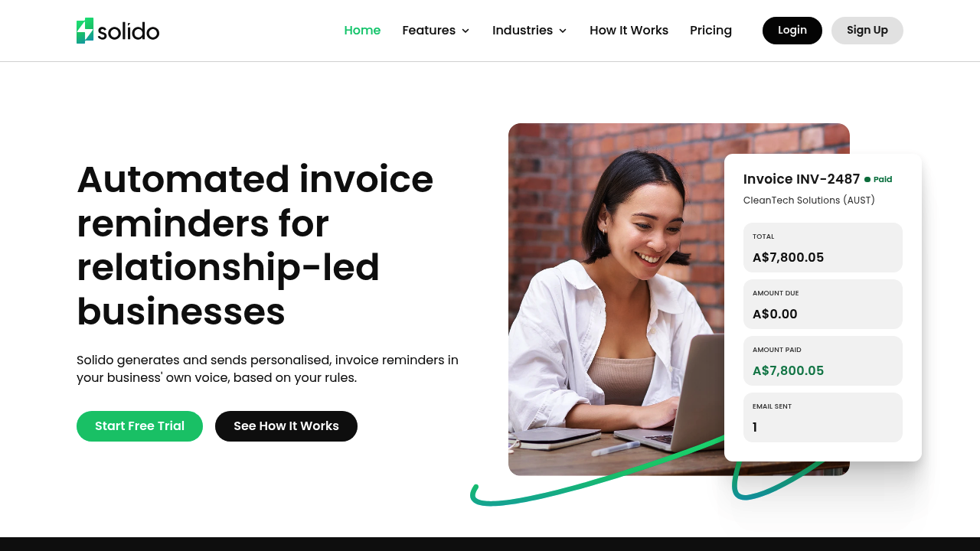Screen dimensions: 980x551
Task: Click the green Paid status dot
Action: 867,180
